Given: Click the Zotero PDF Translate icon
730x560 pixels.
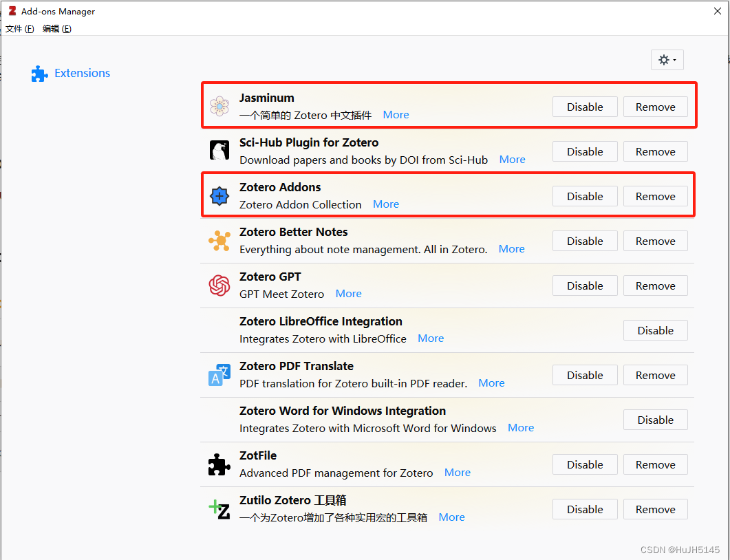Looking at the screenshot, I should pos(219,375).
